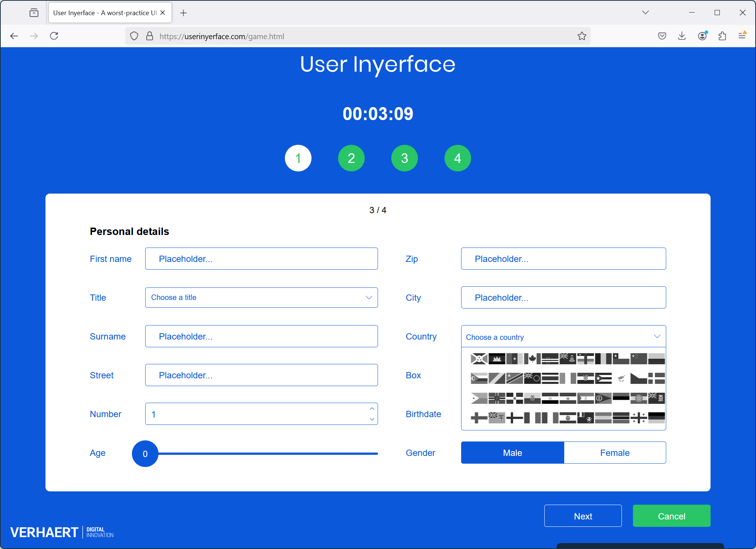Select the Male gender option
This screenshot has height=549, width=756.
tap(512, 453)
